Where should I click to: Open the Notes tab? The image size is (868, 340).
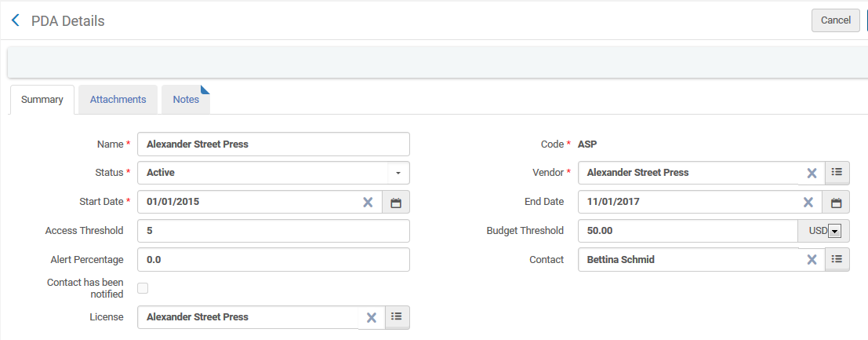point(186,100)
